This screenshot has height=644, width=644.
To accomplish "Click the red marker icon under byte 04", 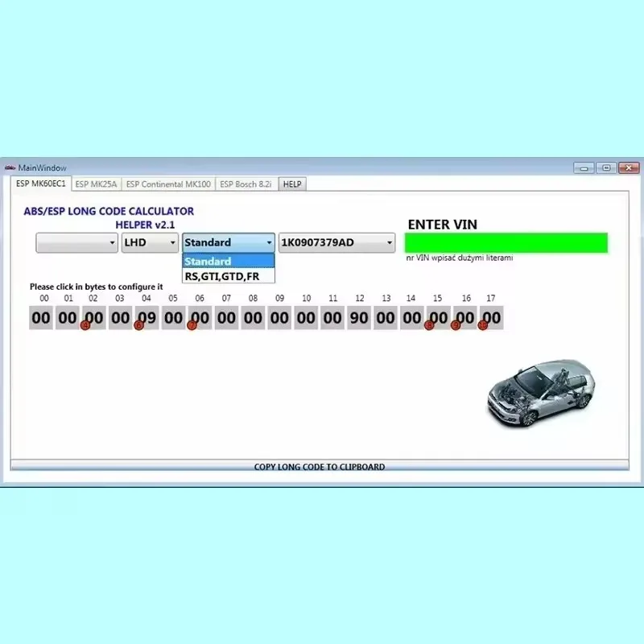I will pos(138,324).
